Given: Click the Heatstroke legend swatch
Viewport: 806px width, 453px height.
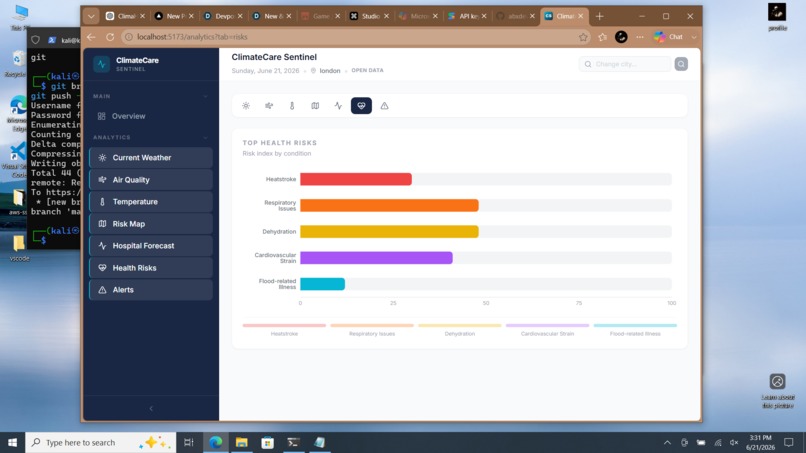Looking at the screenshot, I should (284, 325).
